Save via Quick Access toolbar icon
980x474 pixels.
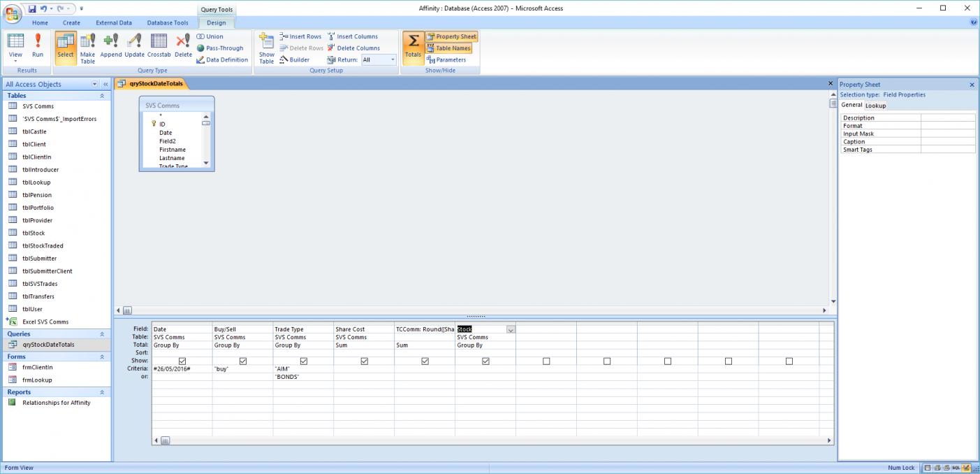(x=32, y=8)
